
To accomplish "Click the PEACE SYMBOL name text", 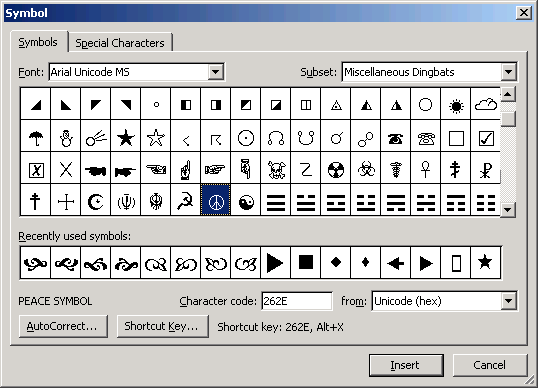I will click(x=55, y=301).
